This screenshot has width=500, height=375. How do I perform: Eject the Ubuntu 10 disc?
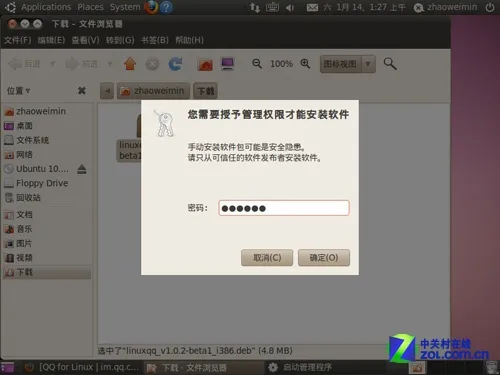point(82,169)
